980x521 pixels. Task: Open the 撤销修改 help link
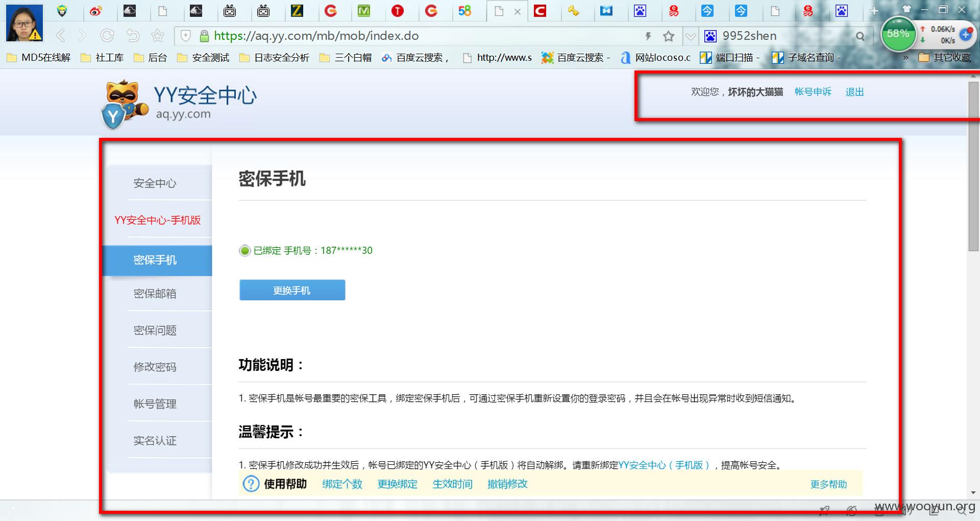tap(507, 484)
